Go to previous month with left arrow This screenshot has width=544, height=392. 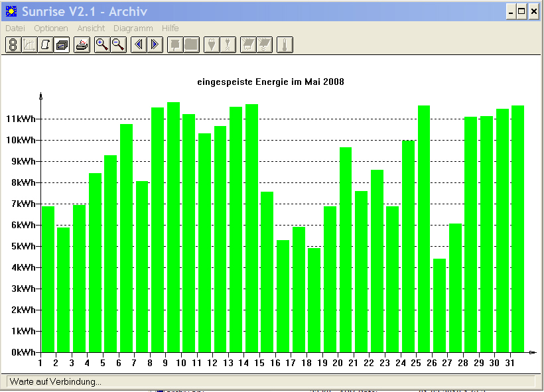click(x=139, y=44)
